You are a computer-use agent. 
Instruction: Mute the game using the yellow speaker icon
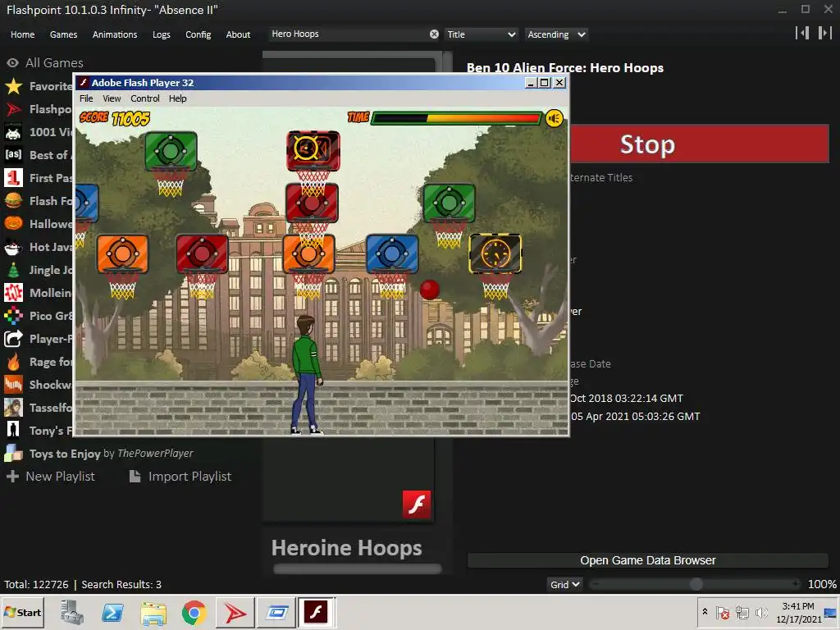coord(554,118)
